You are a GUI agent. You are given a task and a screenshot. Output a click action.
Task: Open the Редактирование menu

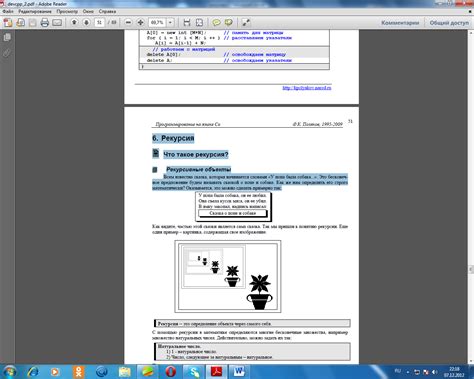(x=35, y=11)
